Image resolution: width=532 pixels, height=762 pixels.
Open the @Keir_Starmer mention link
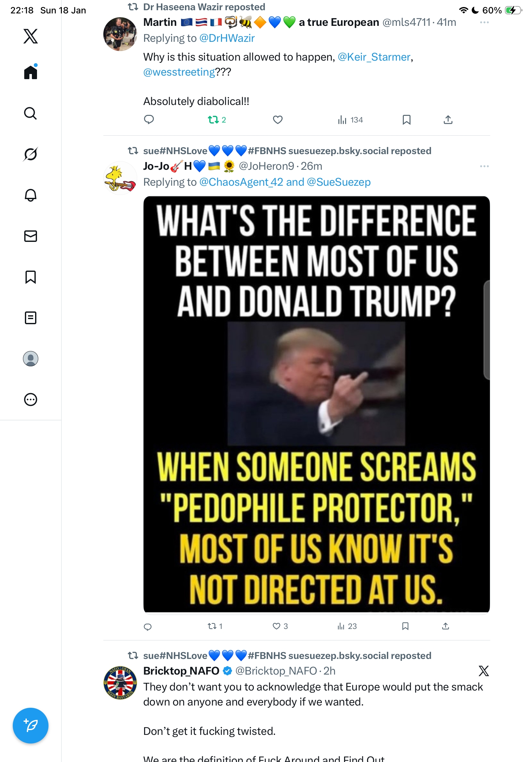click(x=374, y=57)
